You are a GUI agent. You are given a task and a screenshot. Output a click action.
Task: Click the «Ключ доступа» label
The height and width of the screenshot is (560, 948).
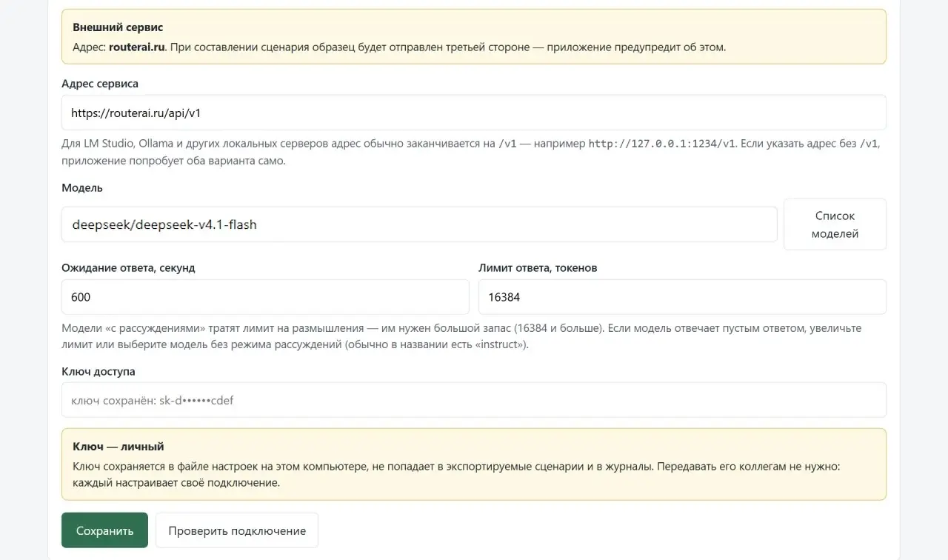tap(99, 372)
